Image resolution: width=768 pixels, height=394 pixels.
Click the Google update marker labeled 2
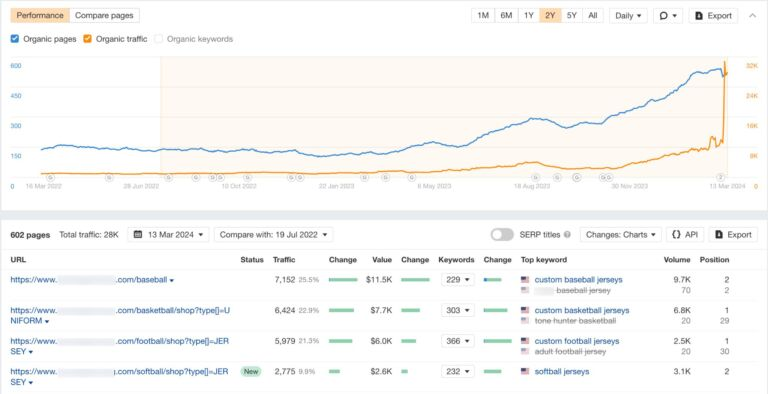(720, 177)
